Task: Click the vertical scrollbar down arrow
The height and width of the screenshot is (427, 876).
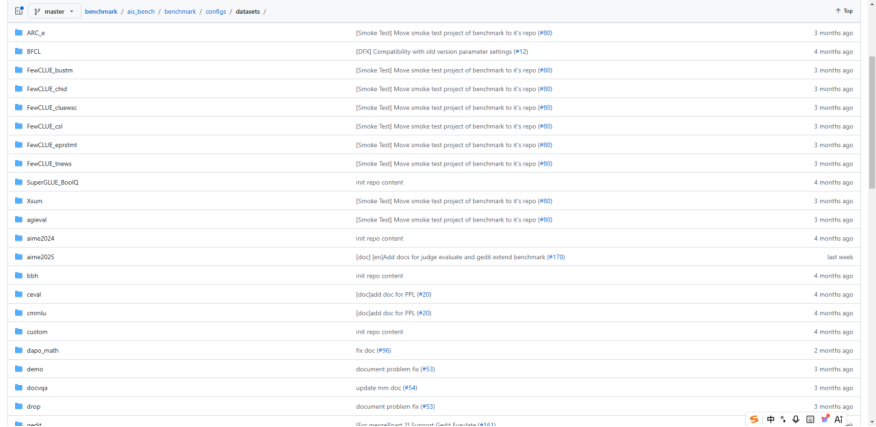Action: click(871, 422)
